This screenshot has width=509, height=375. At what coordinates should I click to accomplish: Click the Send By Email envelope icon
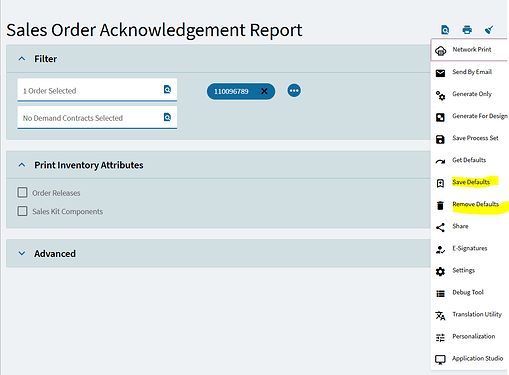click(x=440, y=73)
